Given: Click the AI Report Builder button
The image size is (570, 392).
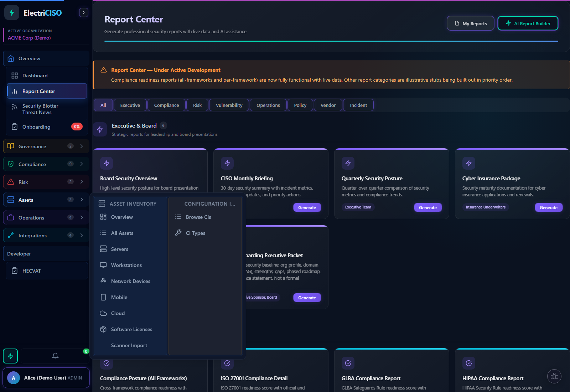Looking at the screenshot, I should click(x=528, y=23).
